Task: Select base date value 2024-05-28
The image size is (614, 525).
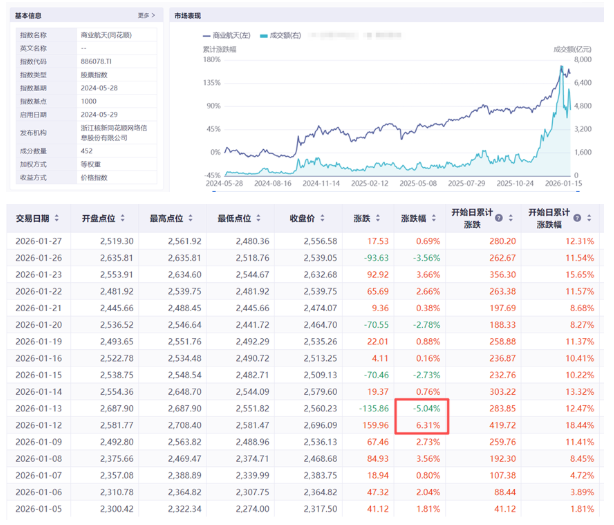Action: (x=99, y=88)
